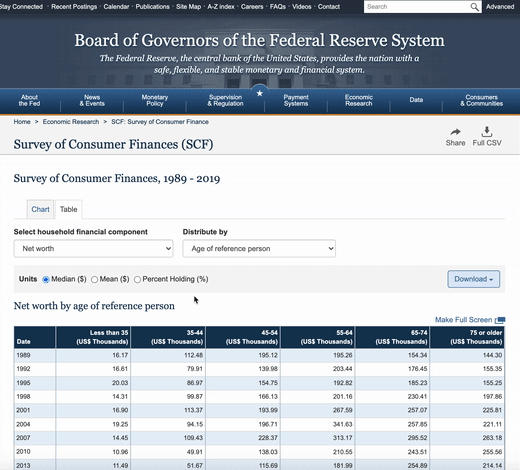This screenshot has height=470, width=520.
Task: Click the Less than 35 column header
Action: 93,337
